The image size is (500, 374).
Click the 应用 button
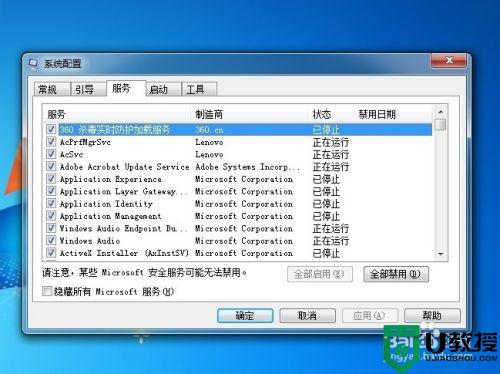[370, 315]
